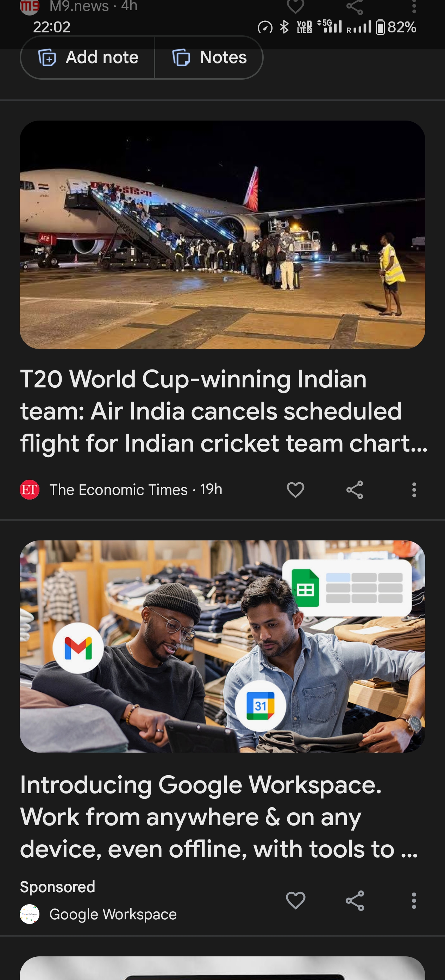The image size is (445, 980).
Task: Open more options for Economic Times article
Action: [414, 490]
